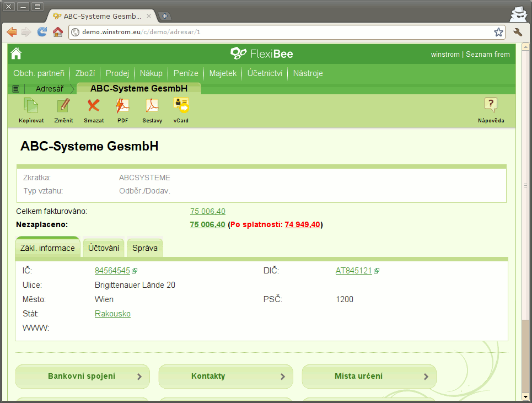
Task: Open the list menu icon beside Adresář
Action: point(15,89)
